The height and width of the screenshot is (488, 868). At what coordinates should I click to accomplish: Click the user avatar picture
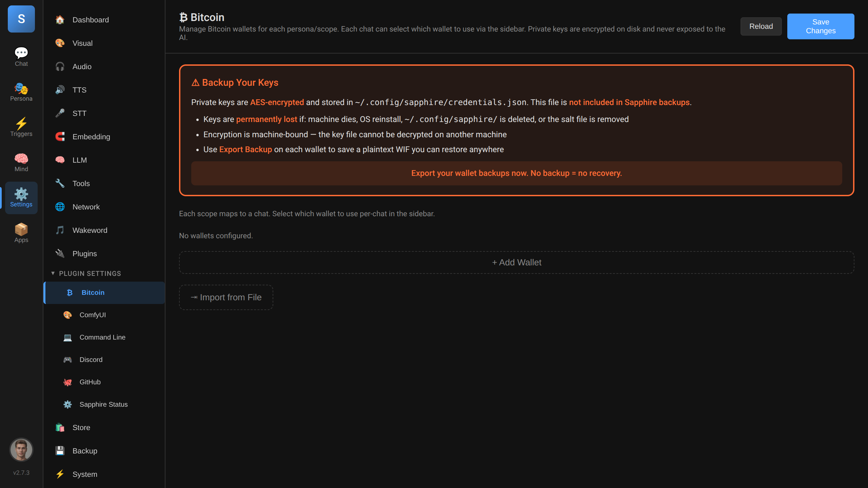21,449
